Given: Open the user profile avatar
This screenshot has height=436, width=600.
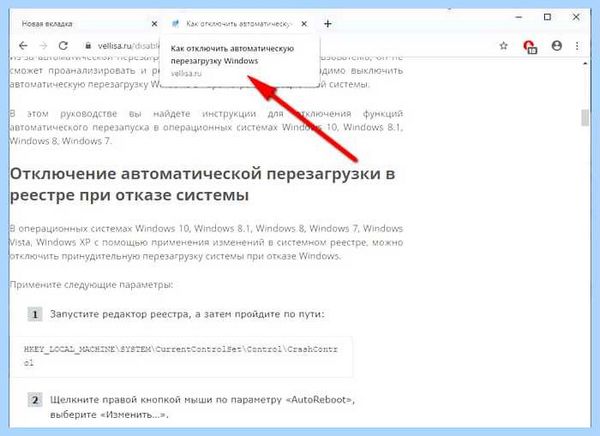Looking at the screenshot, I should tap(556, 46).
